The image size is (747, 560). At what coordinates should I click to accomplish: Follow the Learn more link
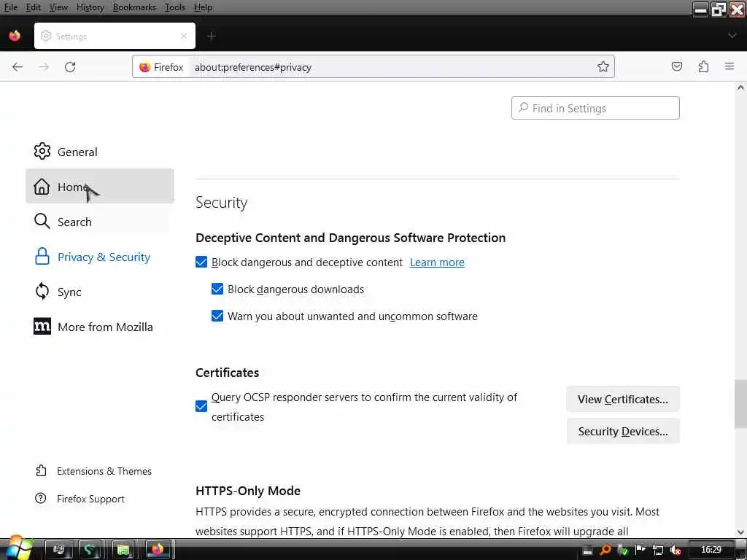tap(437, 262)
